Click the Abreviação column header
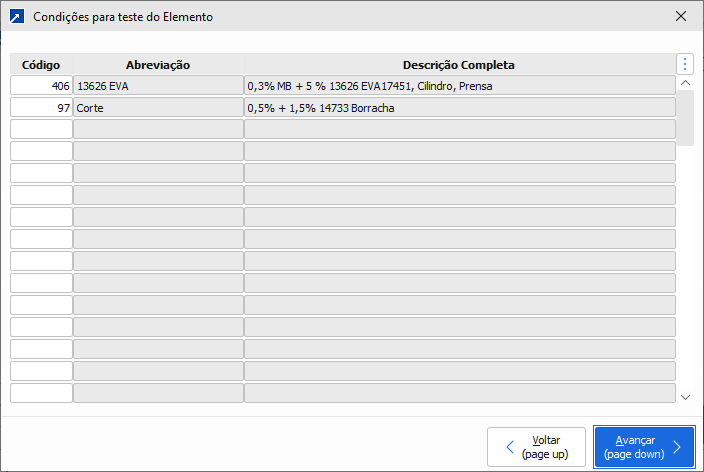This screenshot has height=472, width=704. (158, 65)
